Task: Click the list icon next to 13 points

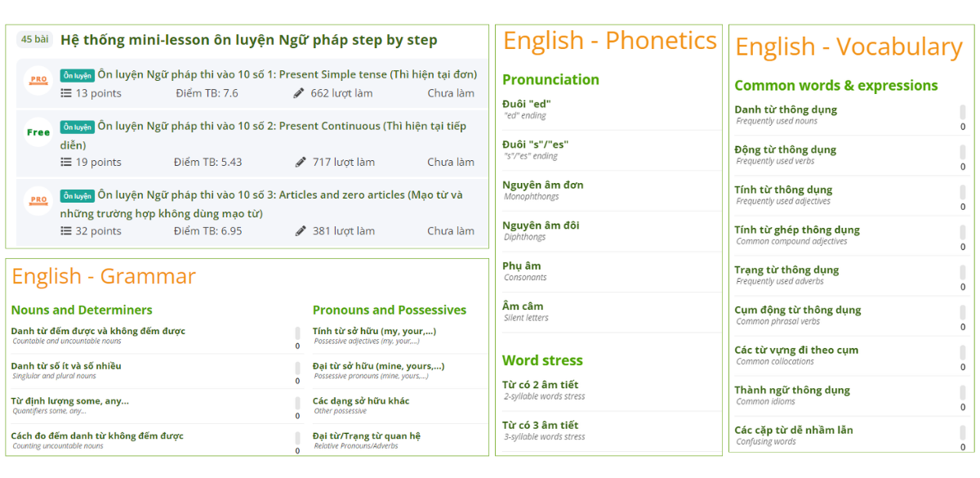Action: click(x=65, y=93)
